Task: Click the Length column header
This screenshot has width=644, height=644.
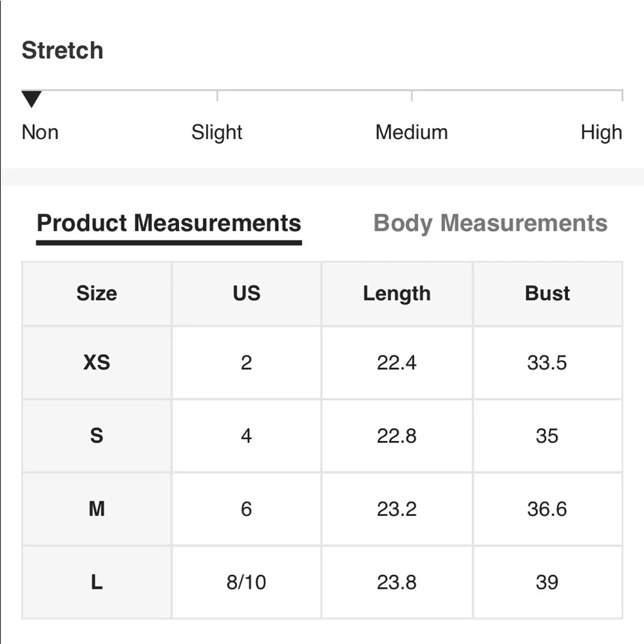Action: click(397, 294)
